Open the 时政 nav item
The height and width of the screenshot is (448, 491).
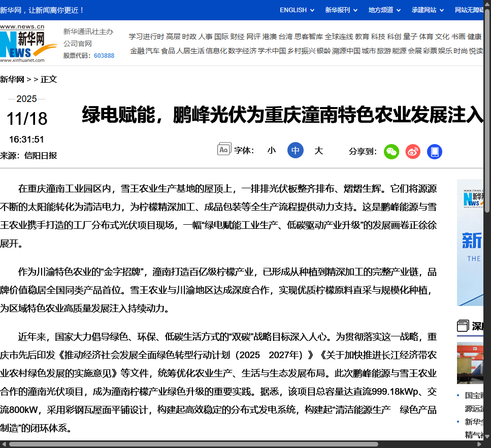(x=189, y=37)
